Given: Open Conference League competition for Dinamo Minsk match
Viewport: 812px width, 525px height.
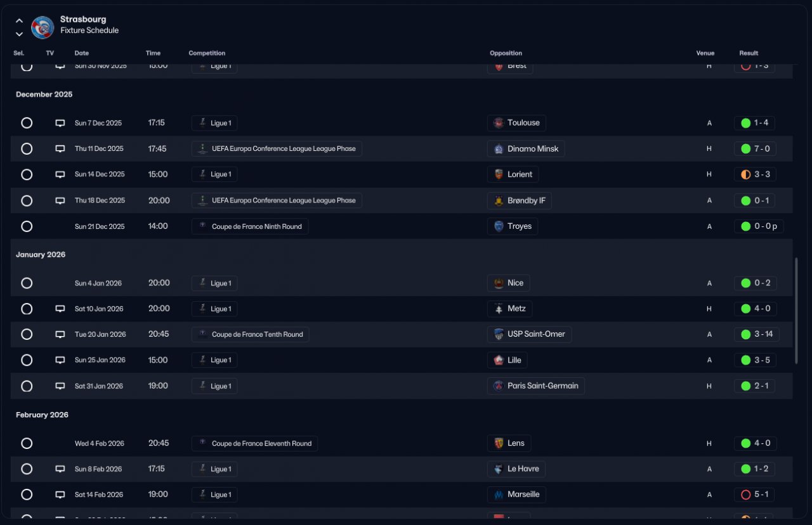Looking at the screenshot, I should (277, 149).
